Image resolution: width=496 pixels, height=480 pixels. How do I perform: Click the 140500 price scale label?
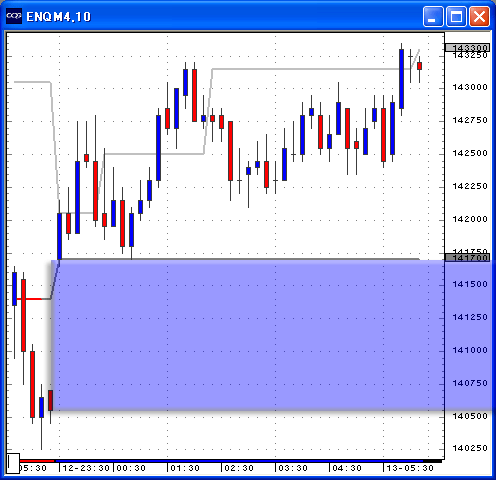470,416
